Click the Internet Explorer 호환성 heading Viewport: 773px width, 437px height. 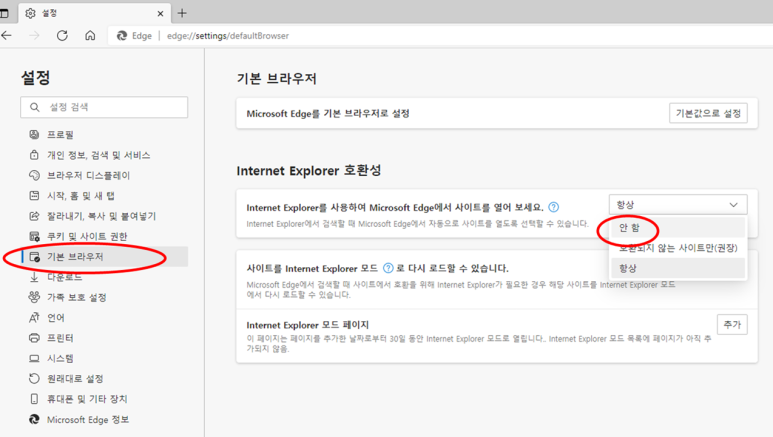[309, 171]
